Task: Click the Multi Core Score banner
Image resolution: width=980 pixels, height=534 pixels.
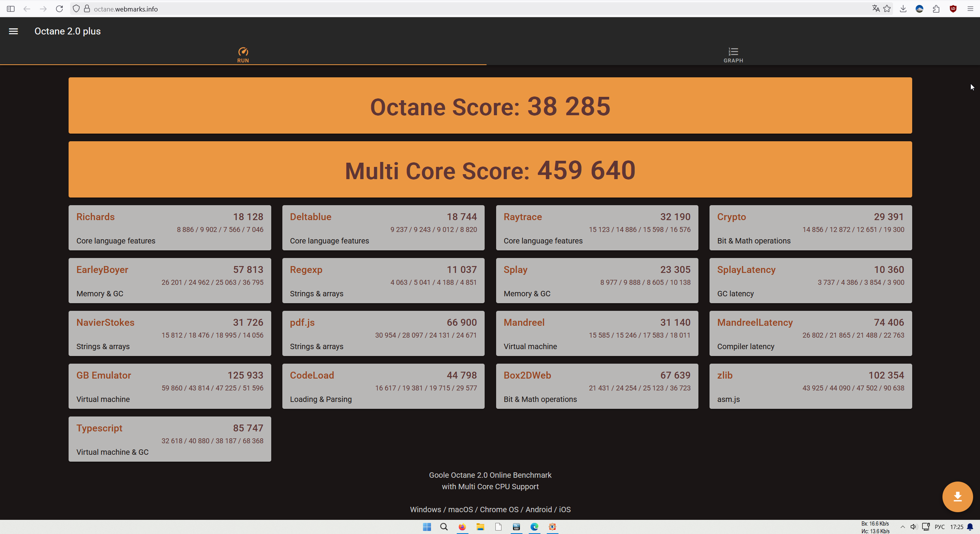Action: pyautogui.click(x=490, y=170)
